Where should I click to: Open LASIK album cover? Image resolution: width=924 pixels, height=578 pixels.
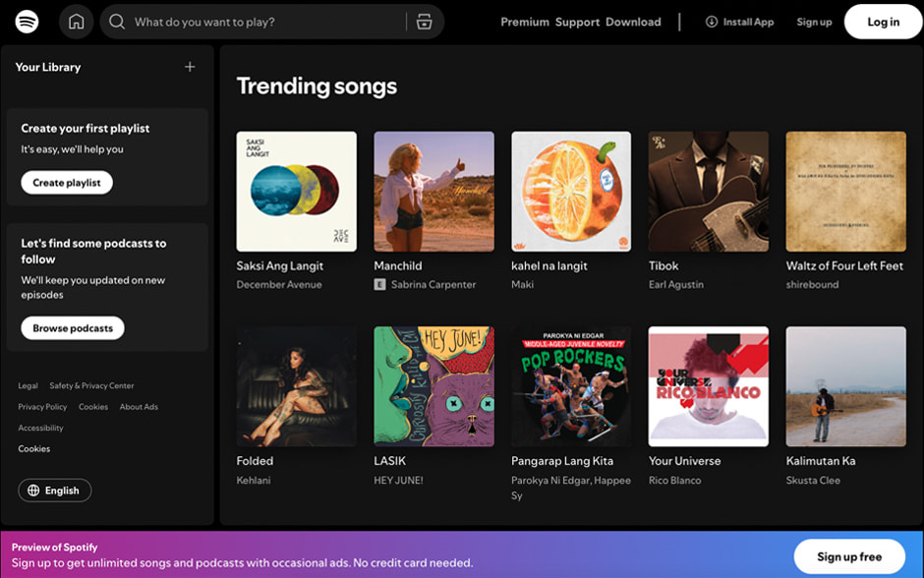(x=433, y=386)
